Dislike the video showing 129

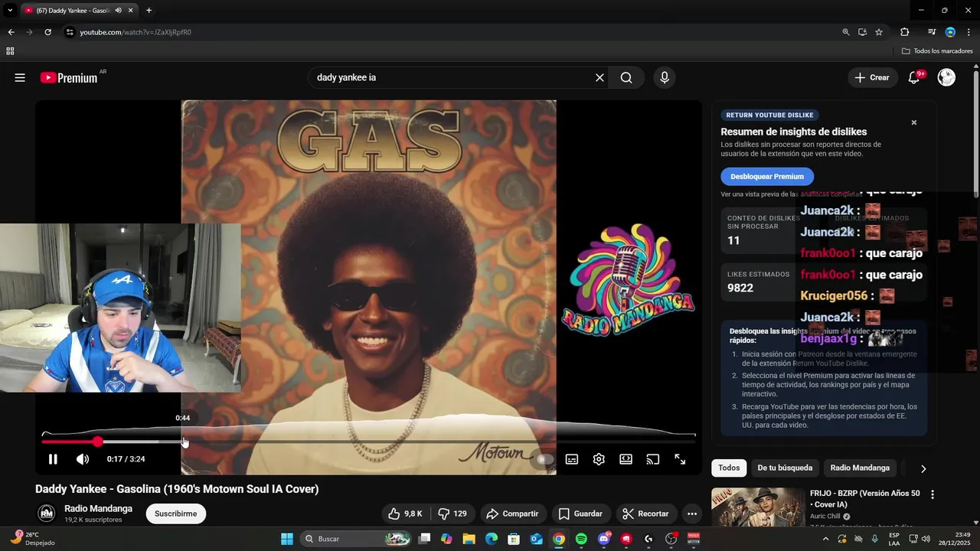click(452, 514)
